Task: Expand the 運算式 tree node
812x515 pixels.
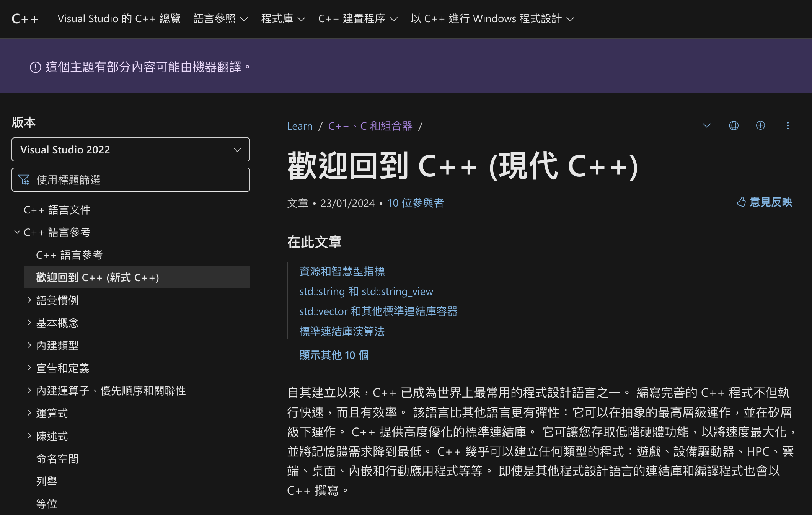Action: [29, 413]
